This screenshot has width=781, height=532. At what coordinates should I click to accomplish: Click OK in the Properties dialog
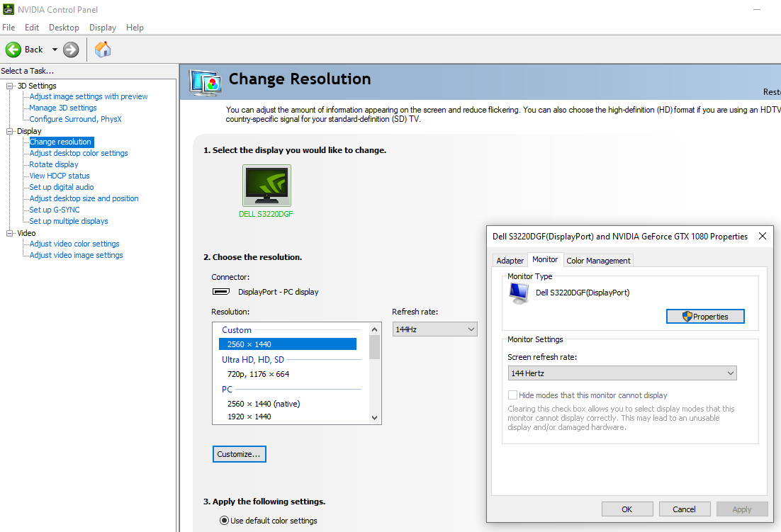click(x=627, y=509)
